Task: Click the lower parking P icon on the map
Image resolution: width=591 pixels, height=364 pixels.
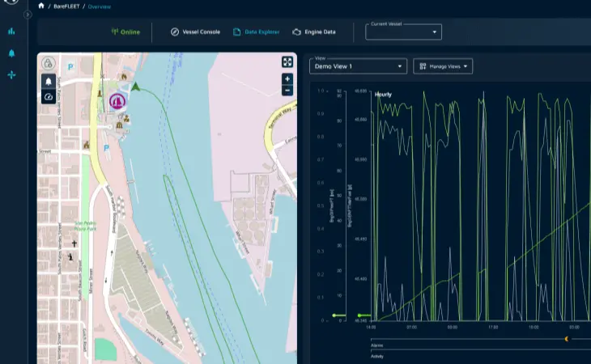Action: pyautogui.click(x=106, y=148)
